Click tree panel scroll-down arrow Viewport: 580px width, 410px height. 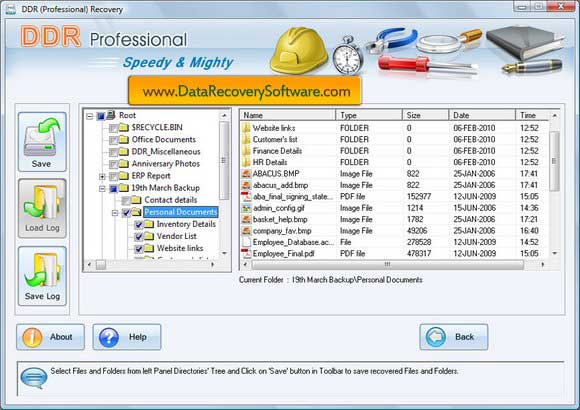(x=224, y=253)
